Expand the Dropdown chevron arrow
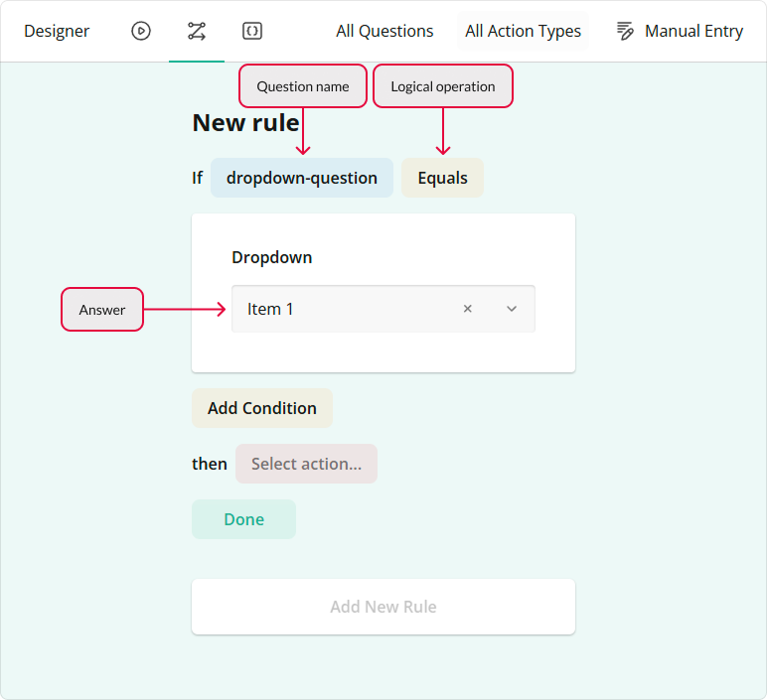Image resolution: width=767 pixels, height=700 pixels. tap(512, 309)
